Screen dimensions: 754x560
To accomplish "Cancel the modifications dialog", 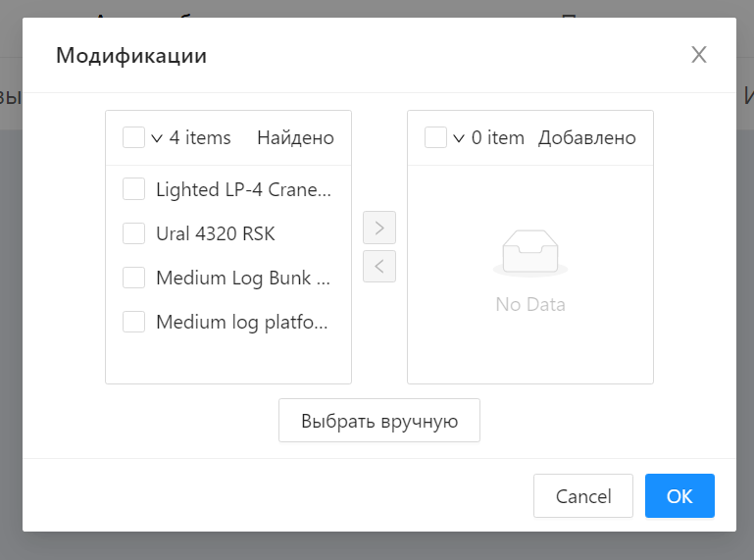I will [x=583, y=496].
